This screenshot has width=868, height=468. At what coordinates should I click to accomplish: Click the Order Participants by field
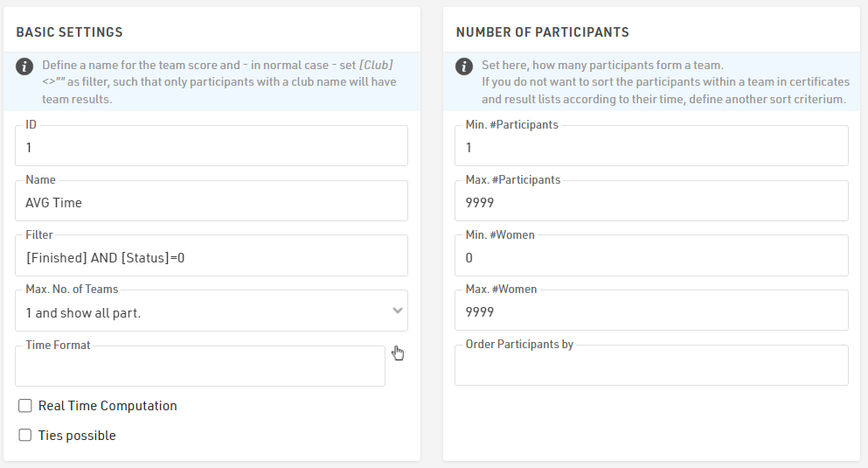point(651,368)
